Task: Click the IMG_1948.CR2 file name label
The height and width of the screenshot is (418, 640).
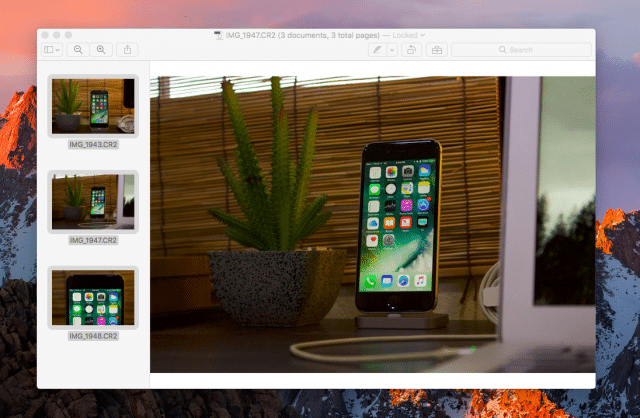Action: [x=93, y=336]
